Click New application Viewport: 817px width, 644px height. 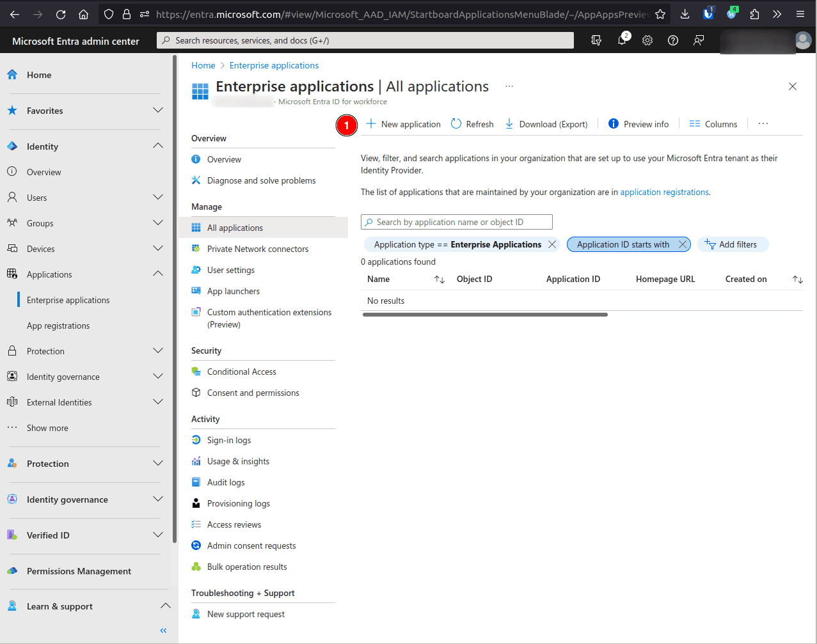pos(403,124)
